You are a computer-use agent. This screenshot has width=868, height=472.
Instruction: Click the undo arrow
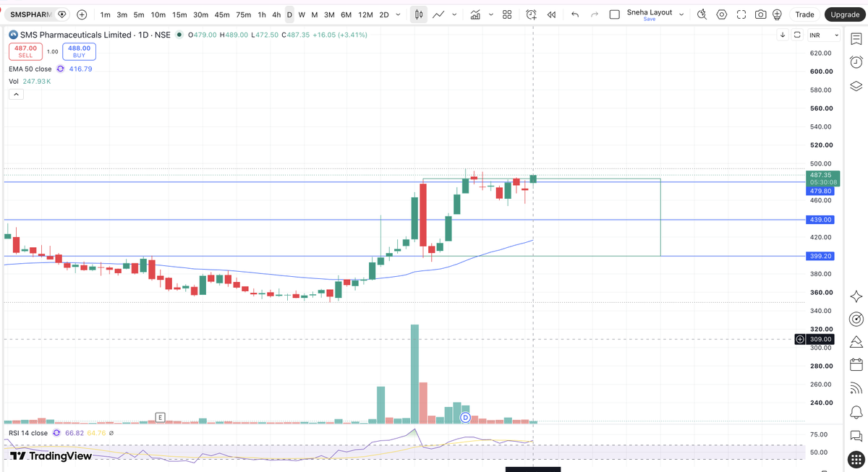point(575,14)
